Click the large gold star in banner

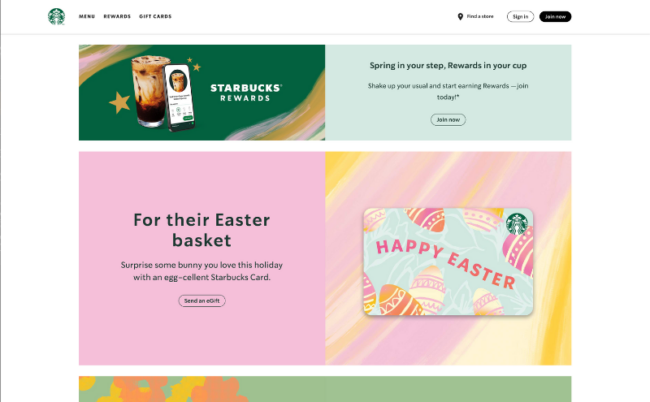[x=120, y=102]
